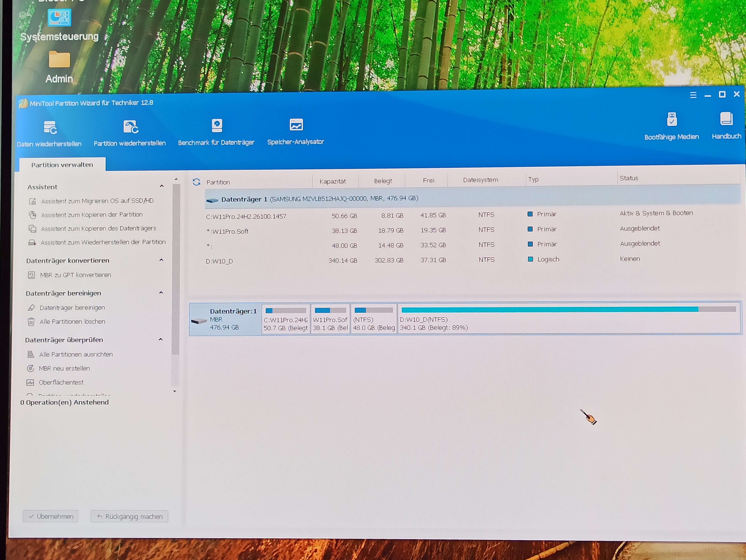Screen dimensions: 746x560
Task: Select the C:W11Pro.24H2 partition row
Action: (x=246, y=217)
